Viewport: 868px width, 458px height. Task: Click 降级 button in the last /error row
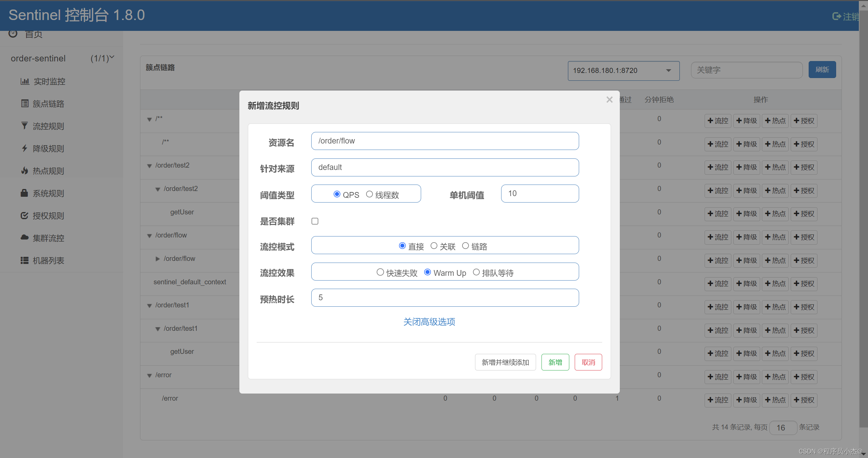click(747, 400)
